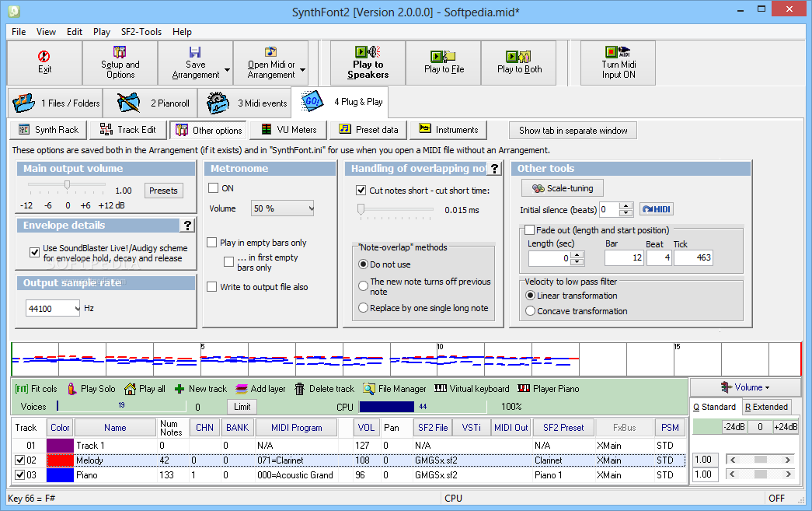Enable Fade out checkbox
812x511 pixels.
tap(529, 229)
